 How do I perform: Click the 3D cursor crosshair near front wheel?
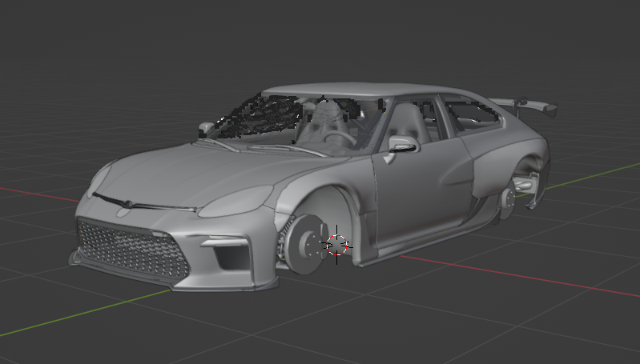(x=336, y=245)
